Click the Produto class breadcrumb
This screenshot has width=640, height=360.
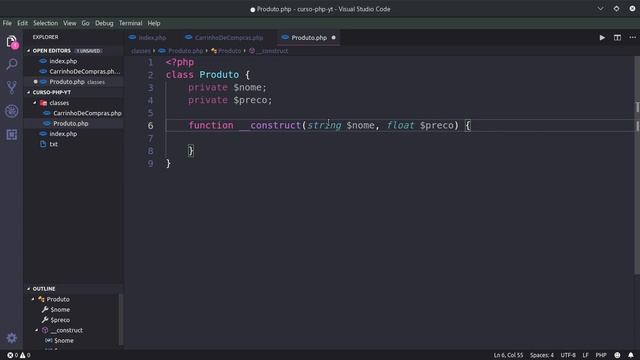coord(229,51)
